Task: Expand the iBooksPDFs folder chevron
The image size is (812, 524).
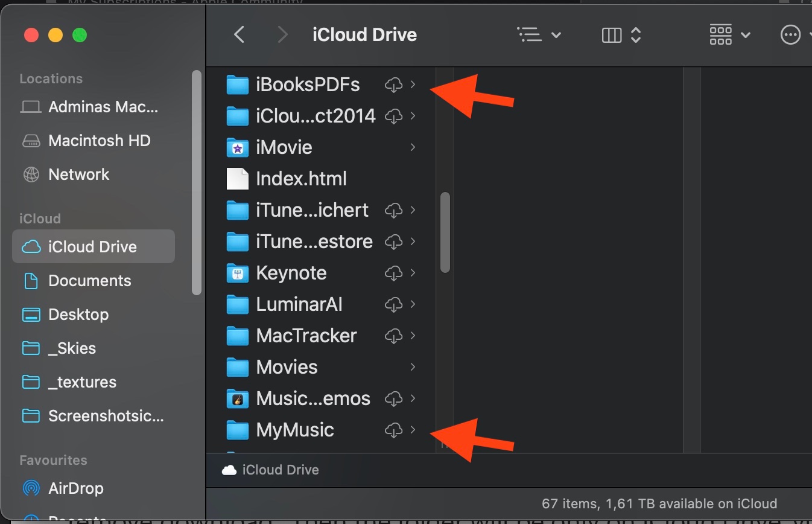Action: click(x=413, y=85)
